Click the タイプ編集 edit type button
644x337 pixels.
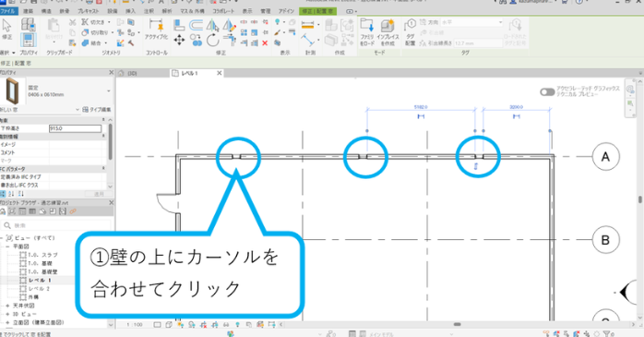(97, 109)
